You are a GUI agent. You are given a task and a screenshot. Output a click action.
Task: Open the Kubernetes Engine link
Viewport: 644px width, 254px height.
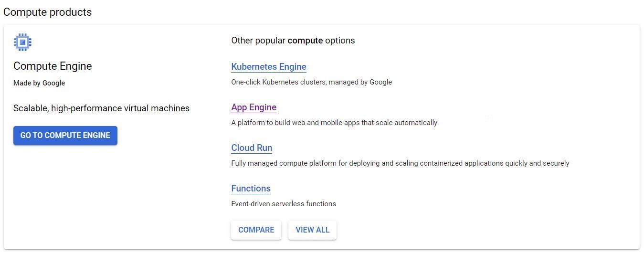point(269,67)
